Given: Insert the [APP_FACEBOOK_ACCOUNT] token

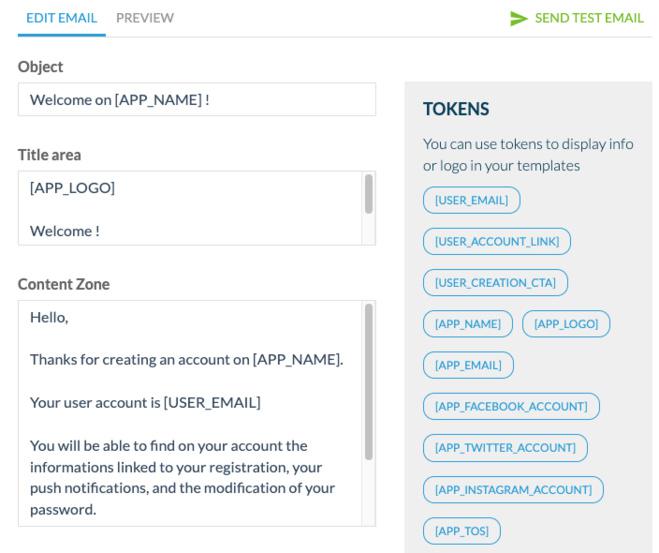Looking at the screenshot, I should 511,406.
